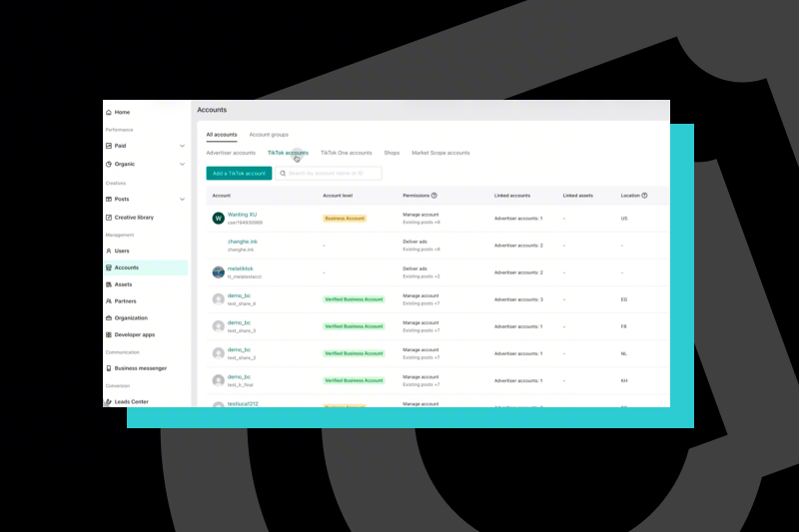
Task: Expand the Paid menu chevron
Action: pyautogui.click(x=182, y=146)
